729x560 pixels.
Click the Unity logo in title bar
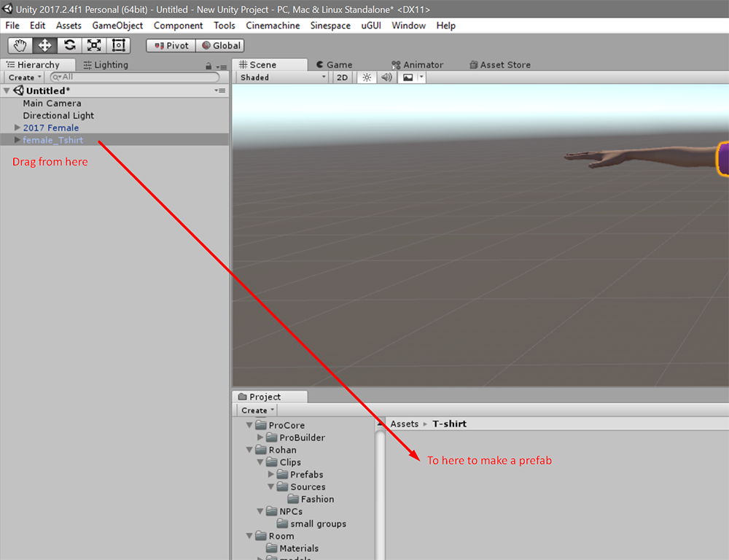tap(7, 9)
